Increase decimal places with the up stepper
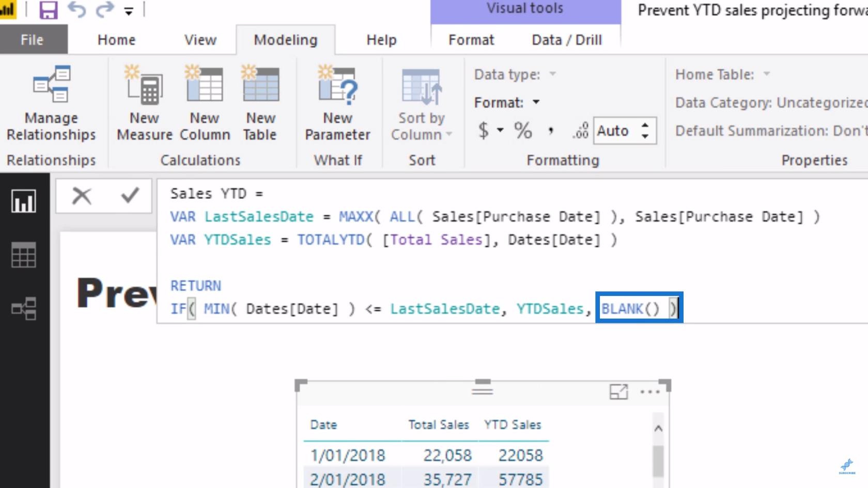Viewport: 868px width, 488px height. 645,125
